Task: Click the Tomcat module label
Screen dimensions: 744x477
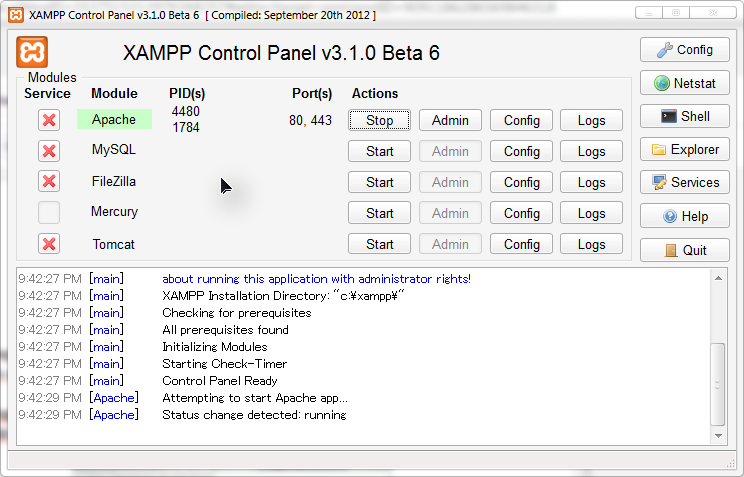Action: pyautogui.click(x=113, y=244)
